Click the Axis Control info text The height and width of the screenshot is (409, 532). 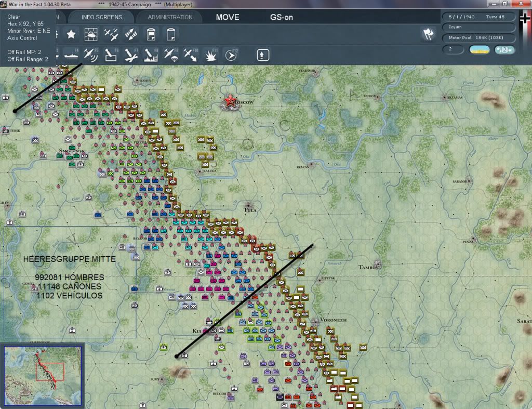click(x=22, y=38)
